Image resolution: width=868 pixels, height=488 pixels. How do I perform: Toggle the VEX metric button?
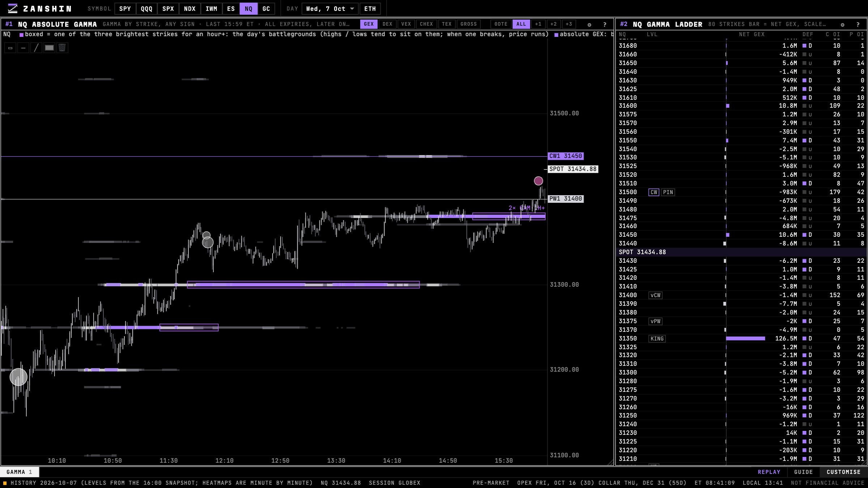coord(406,24)
